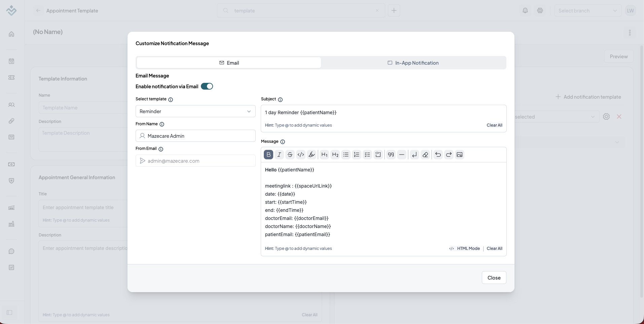
Task: Click the top search box
Action: coord(301,10)
